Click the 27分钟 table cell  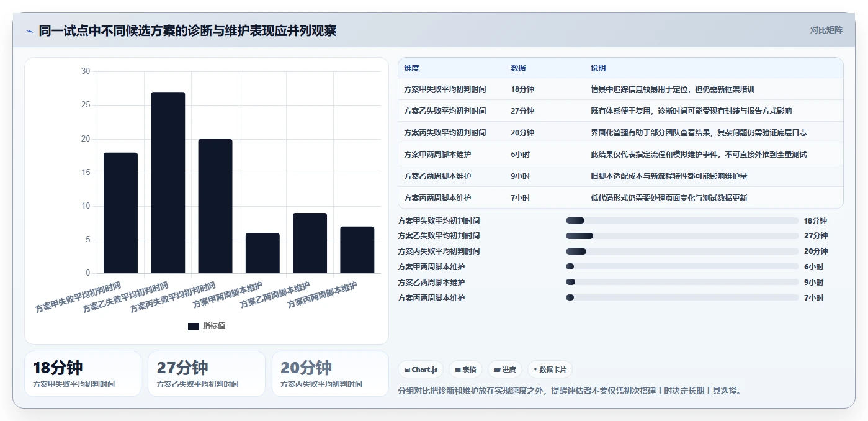click(x=522, y=111)
